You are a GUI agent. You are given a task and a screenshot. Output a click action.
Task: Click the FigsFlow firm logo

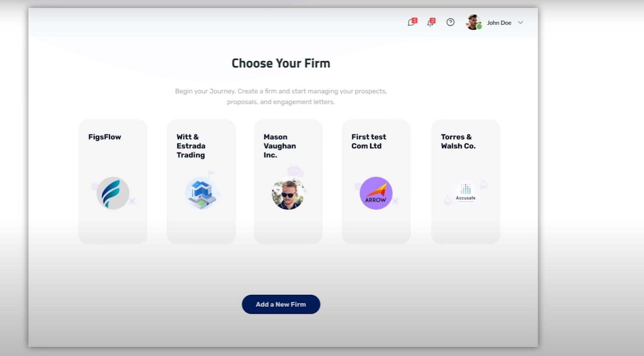pyautogui.click(x=112, y=193)
